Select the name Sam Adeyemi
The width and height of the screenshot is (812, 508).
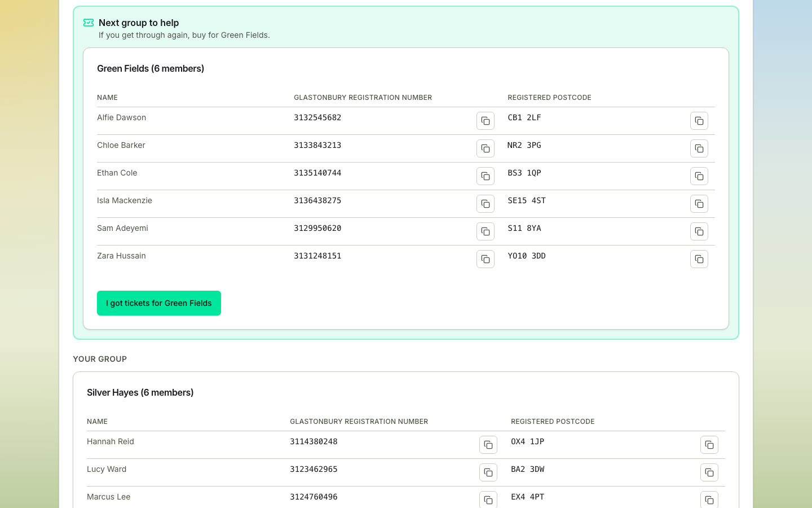coord(122,228)
